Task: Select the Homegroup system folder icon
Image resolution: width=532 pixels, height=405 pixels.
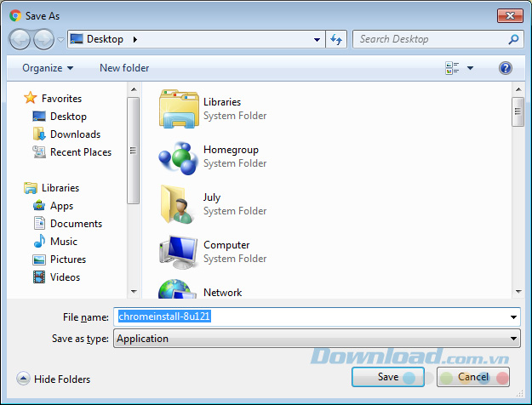Action: pos(178,157)
